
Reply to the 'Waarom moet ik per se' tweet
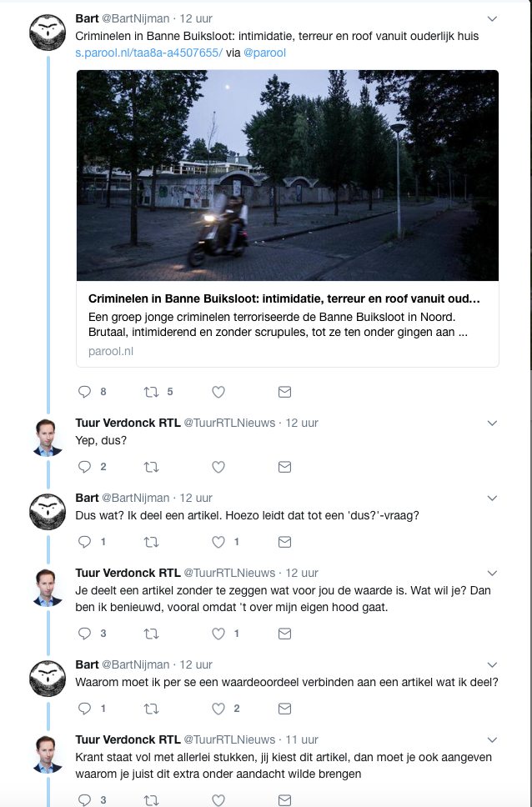[84, 709]
